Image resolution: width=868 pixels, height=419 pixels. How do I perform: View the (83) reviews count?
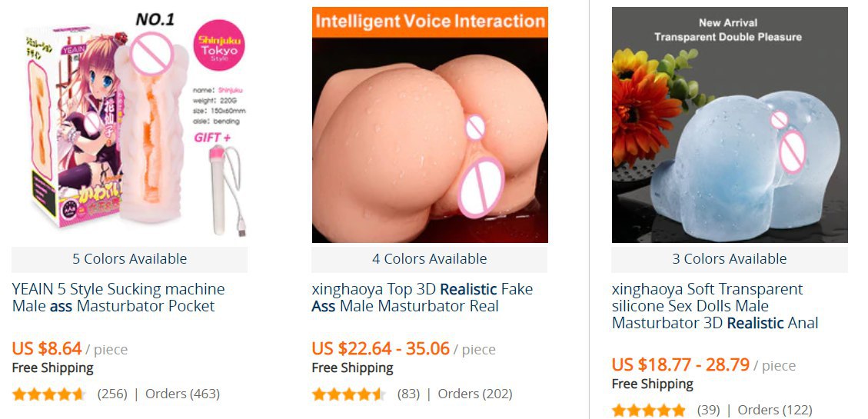(x=408, y=394)
